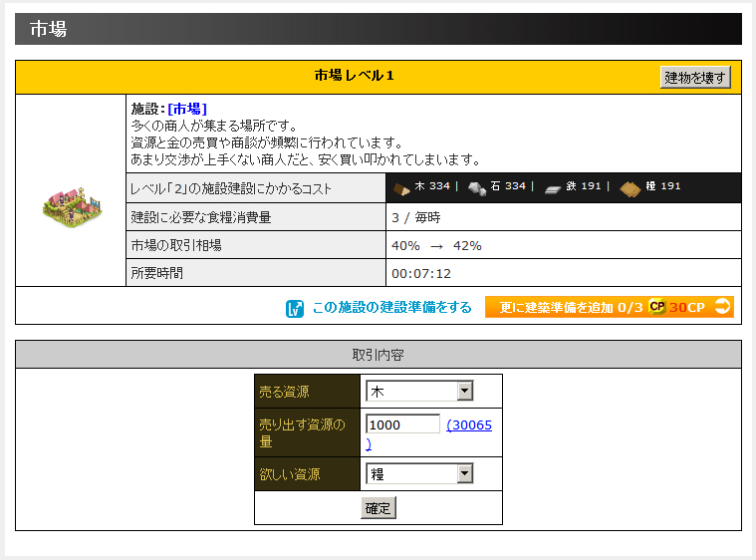Click the 鉄 191 cost value

(x=584, y=186)
